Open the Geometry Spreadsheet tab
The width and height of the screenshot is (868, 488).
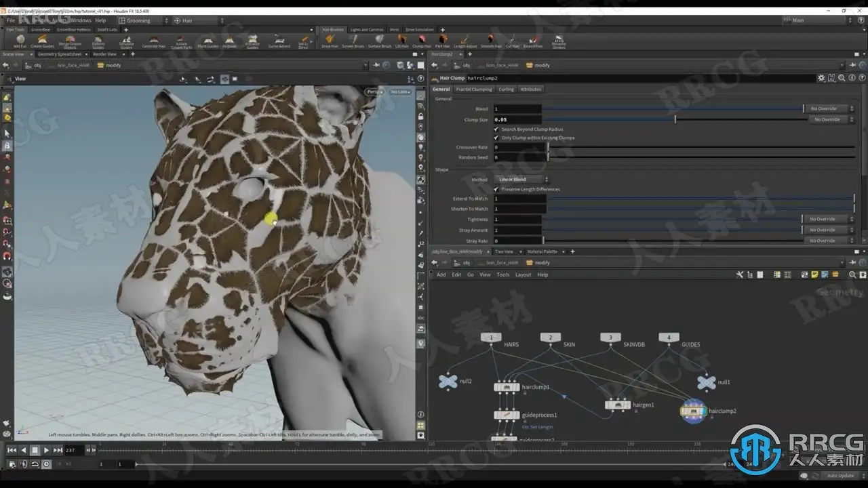(59, 54)
